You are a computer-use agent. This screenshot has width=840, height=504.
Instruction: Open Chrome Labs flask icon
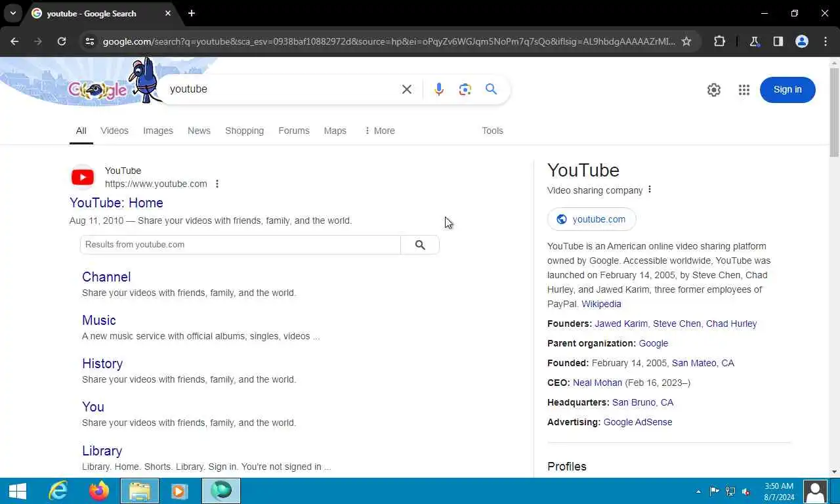pos(755,41)
